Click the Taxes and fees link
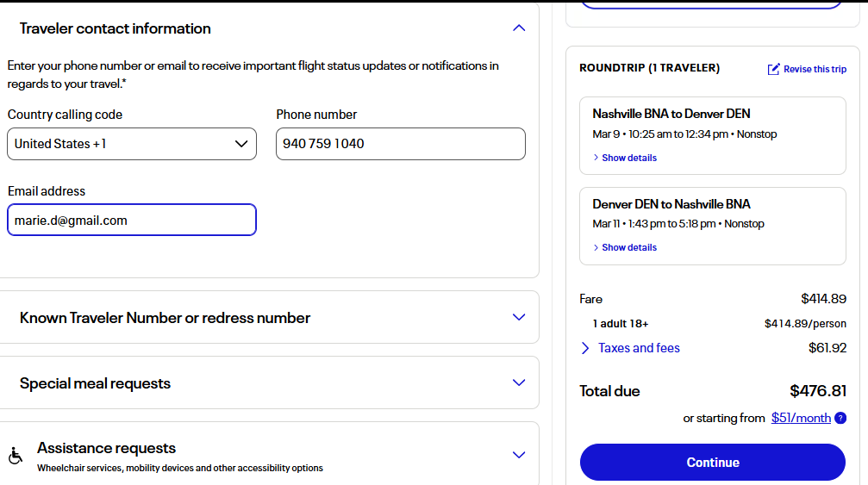This screenshot has height=485, width=868. pos(639,348)
